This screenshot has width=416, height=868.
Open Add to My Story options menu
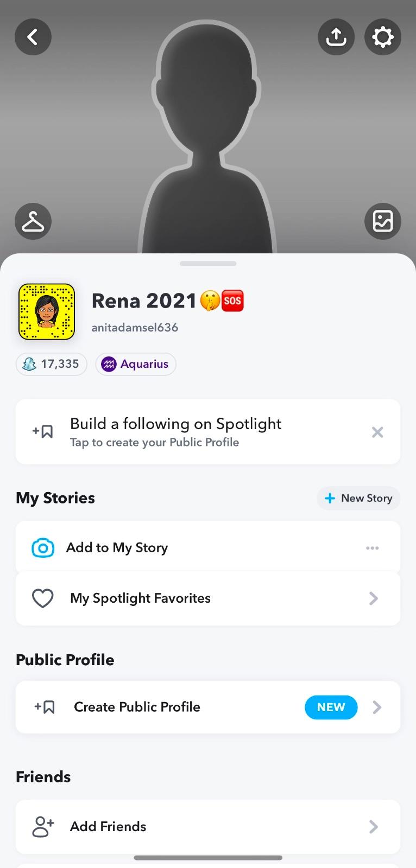click(373, 548)
